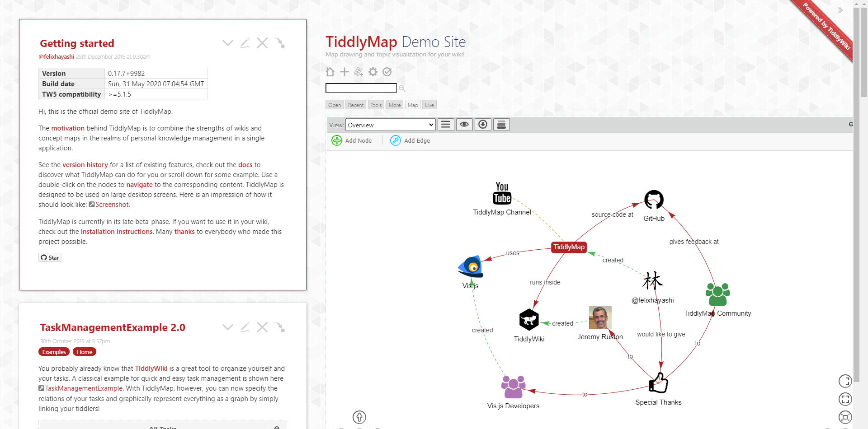Open control panel gear icon
The height and width of the screenshot is (429, 868).
point(373,72)
